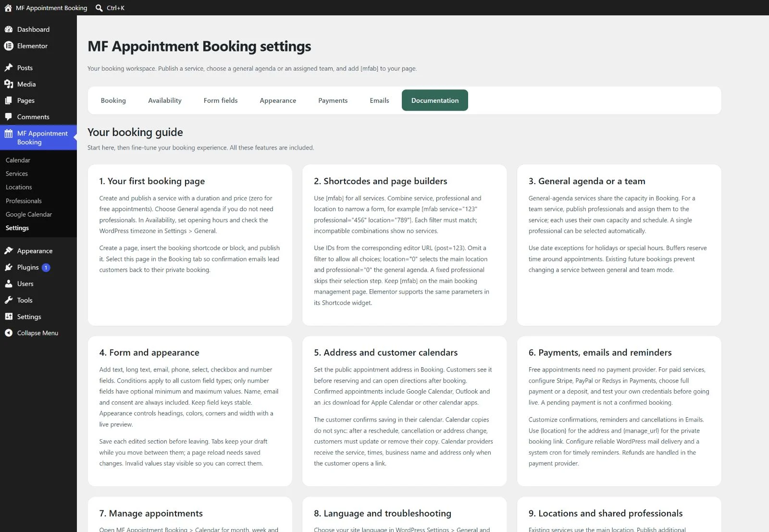Click the Appearance paintbrush icon
769x532 pixels.
9,251
